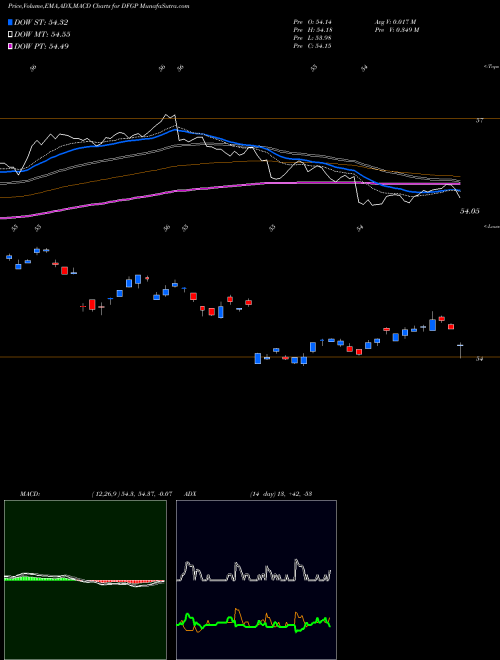The image size is (500, 660).
Task: Click the MACD (12,26,9) parameter values
Action: [x=132, y=494]
